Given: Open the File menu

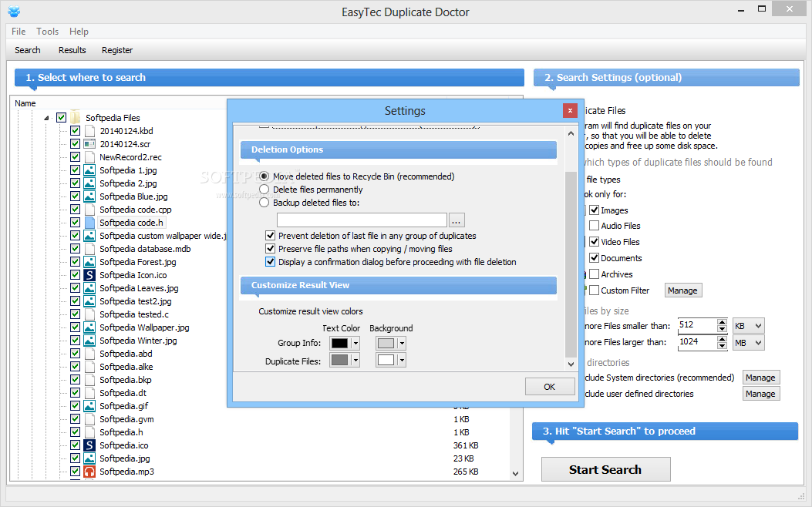Looking at the screenshot, I should (19, 32).
